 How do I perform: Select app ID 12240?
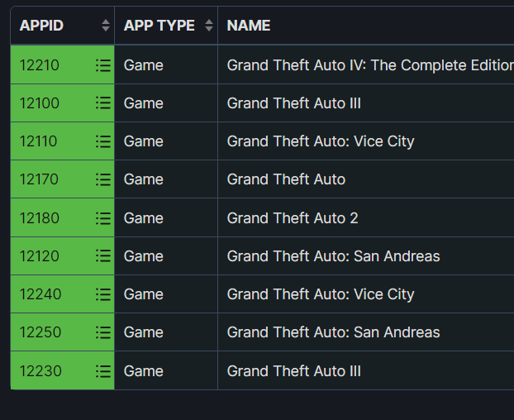coord(40,294)
